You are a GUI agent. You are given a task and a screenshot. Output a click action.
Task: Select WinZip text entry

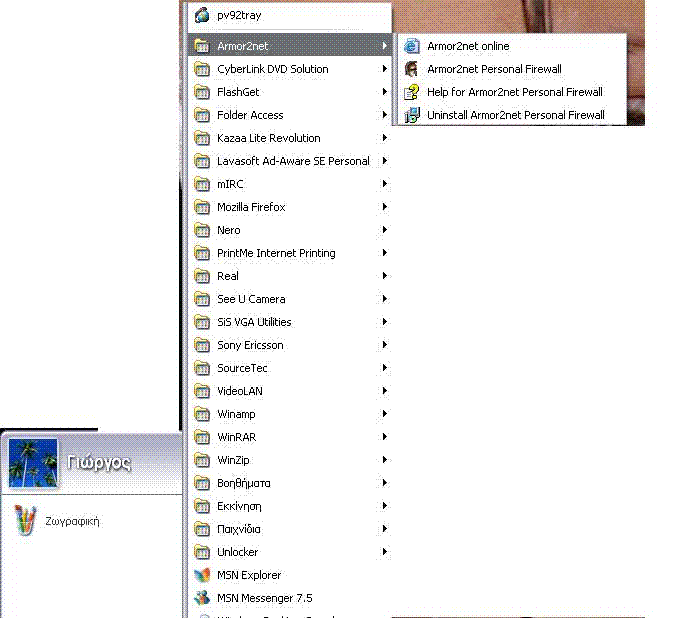point(233,460)
